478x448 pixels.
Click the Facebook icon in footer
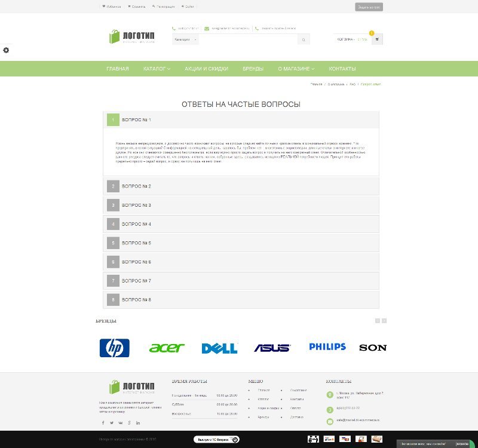click(103, 423)
